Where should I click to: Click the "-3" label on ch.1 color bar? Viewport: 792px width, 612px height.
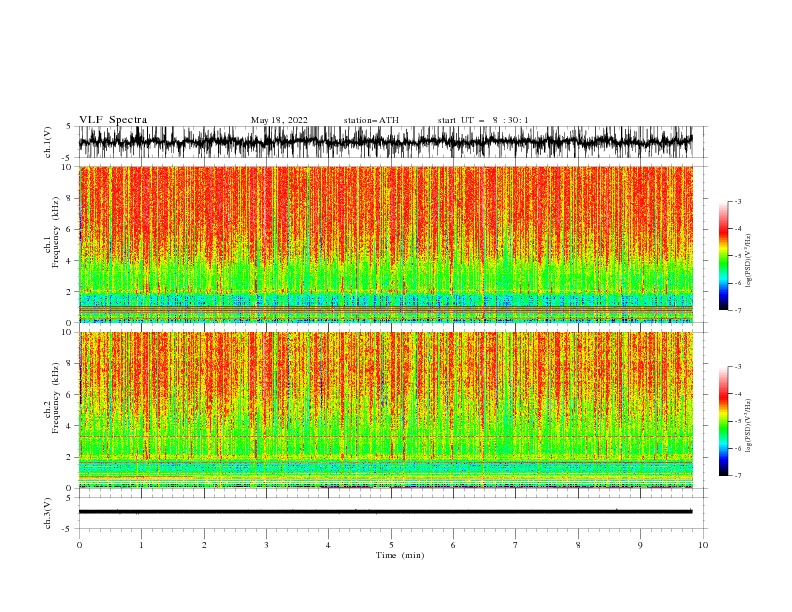click(737, 201)
